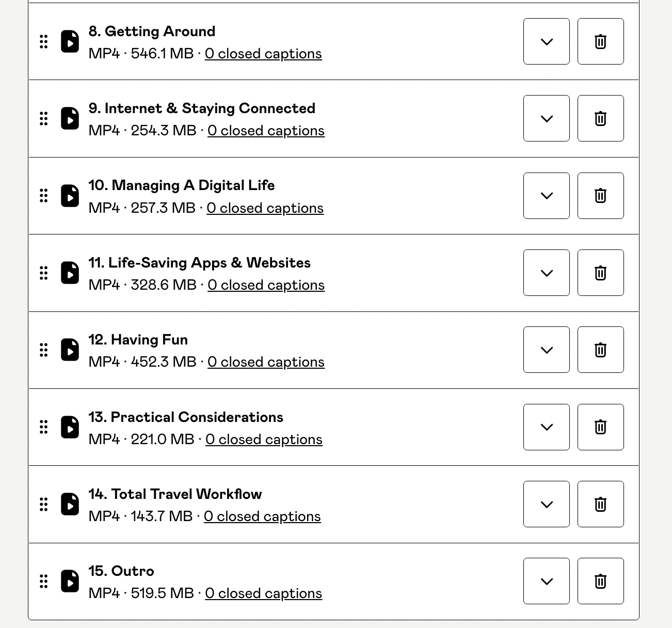Viewport: 672px width, 628px height.
Task: Open closed captions for Outro video
Action: pyautogui.click(x=263, y=593)
